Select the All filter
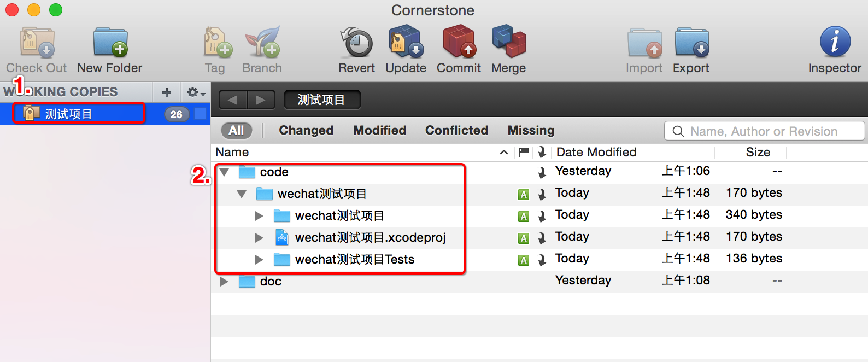 (x=237, y=130)
